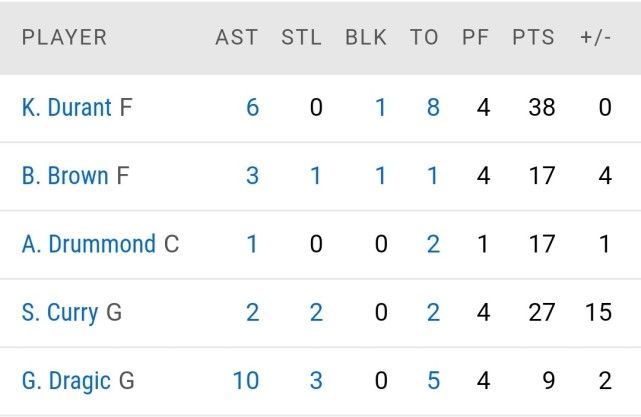Click the PF column header
Viewport: 641px width, 417px height.
pyautogui.click(x=475, y=37)
